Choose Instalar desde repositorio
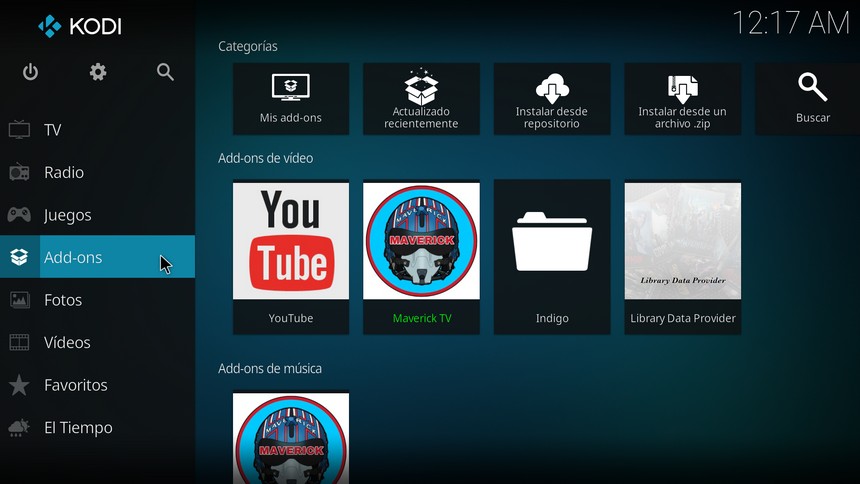Image resolution: width=860 pixels, height=484 pixels. point(552,99)
